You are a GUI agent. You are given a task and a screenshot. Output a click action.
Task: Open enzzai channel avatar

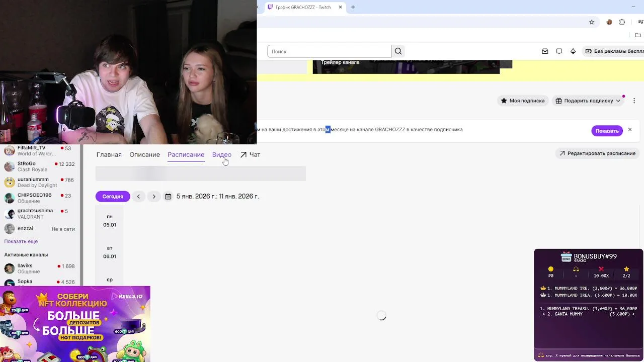pos(9,229)
